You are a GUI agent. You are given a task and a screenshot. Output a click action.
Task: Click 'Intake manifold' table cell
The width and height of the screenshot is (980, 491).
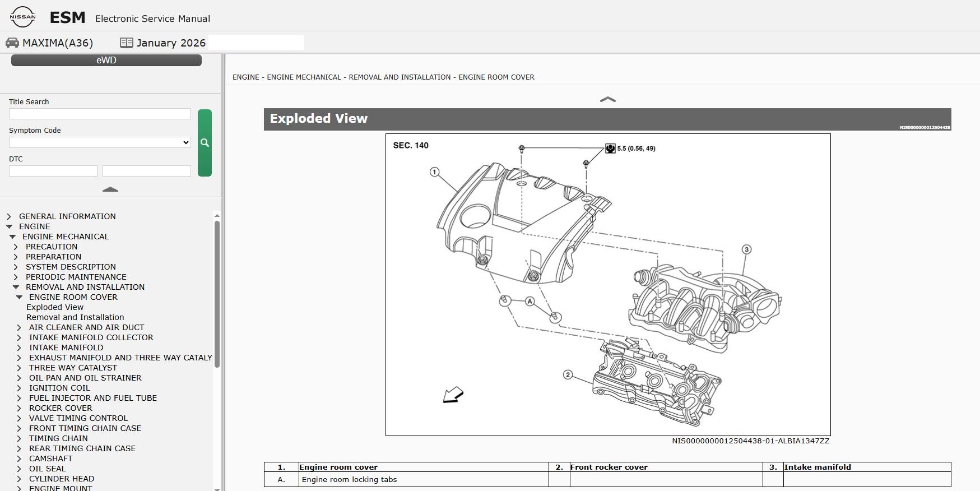867,467
